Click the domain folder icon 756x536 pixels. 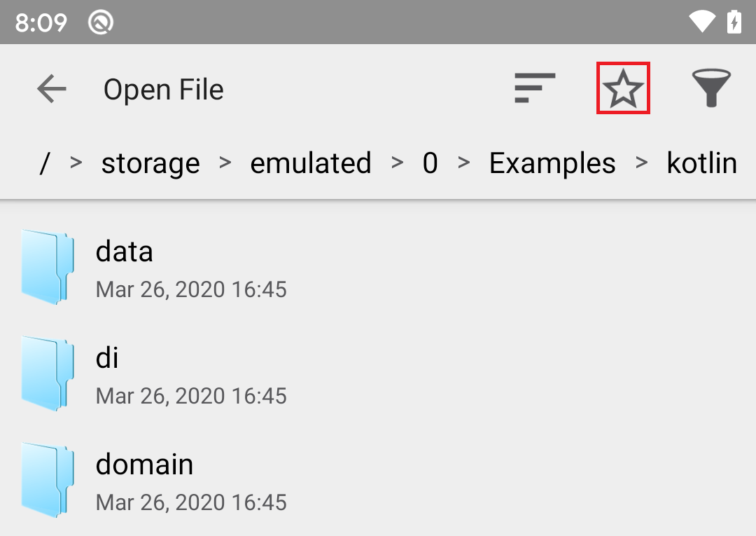coord(47,480)
